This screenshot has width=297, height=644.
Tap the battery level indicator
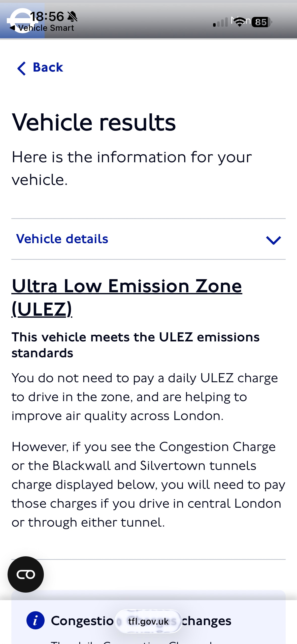(261, 22)
